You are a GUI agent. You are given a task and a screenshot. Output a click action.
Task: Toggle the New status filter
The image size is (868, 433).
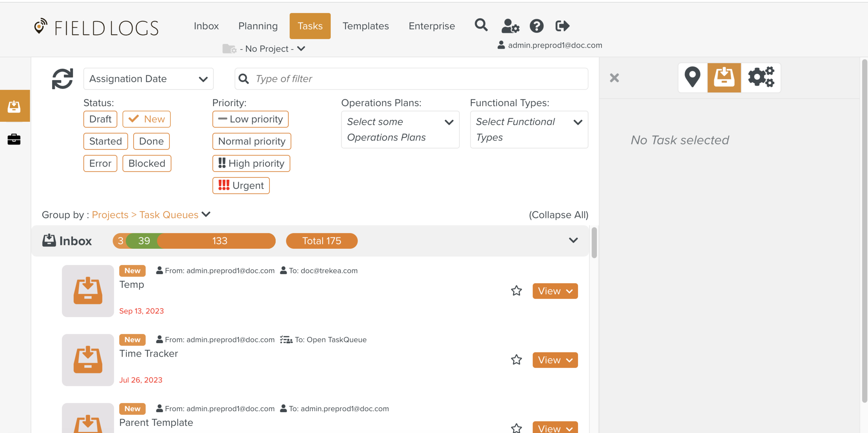tap(147, 119)
